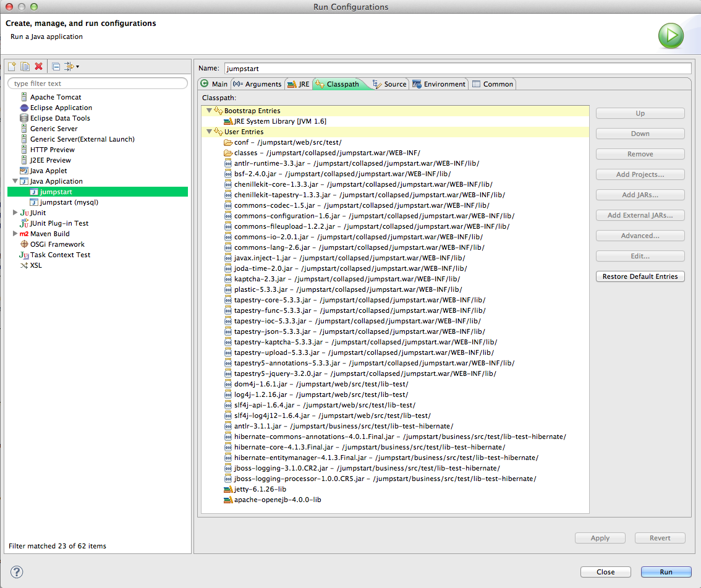Open the Help question mark icon

[17, 572]
